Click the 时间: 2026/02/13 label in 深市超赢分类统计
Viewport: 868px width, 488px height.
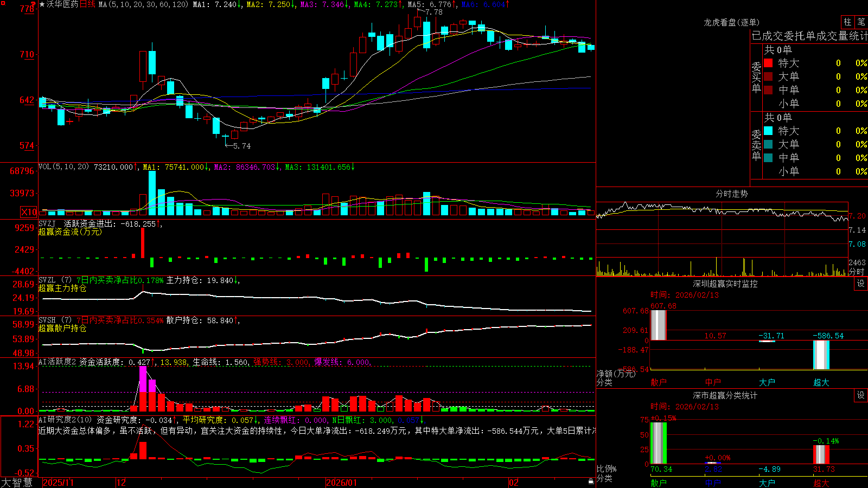click(685, 406)
